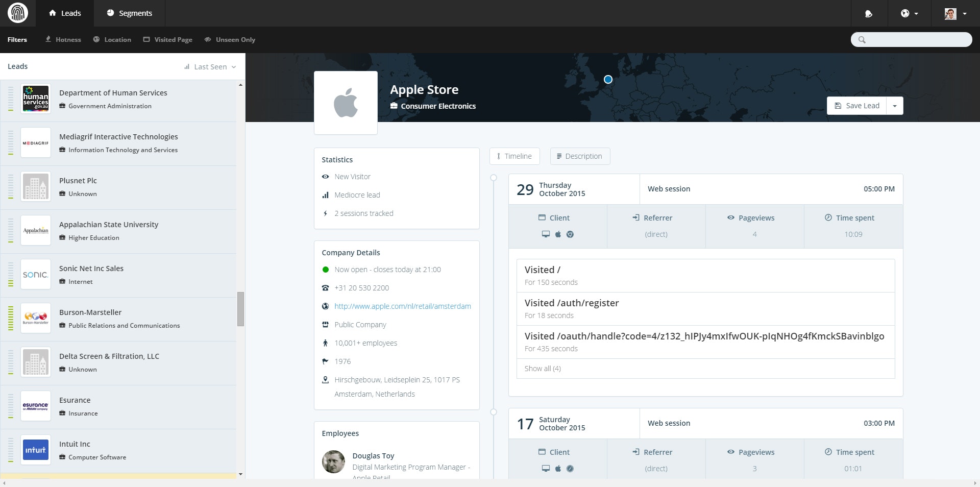Click the October 29 timeline marker
This screenshot has width=980, height=487.
(494, 178)
